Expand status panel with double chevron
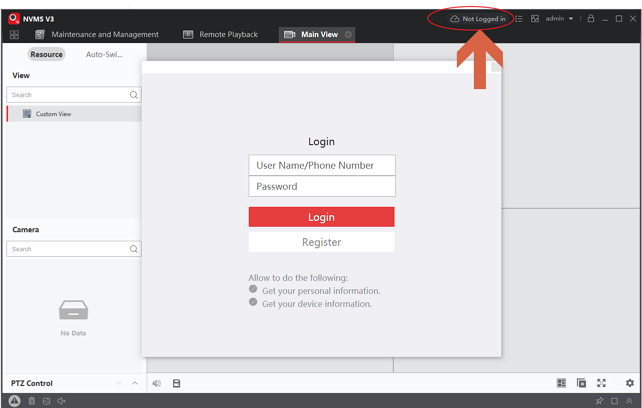 [629, 401]
